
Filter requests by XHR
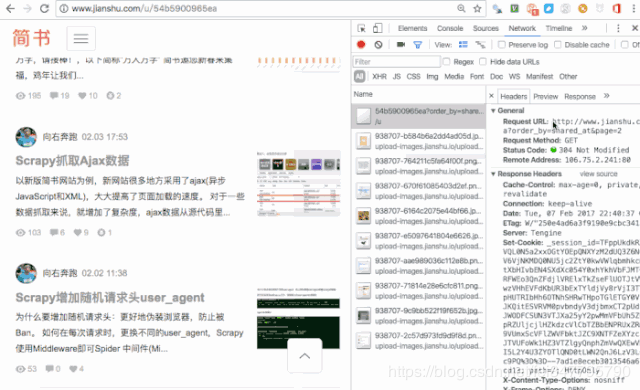(379, 76)
